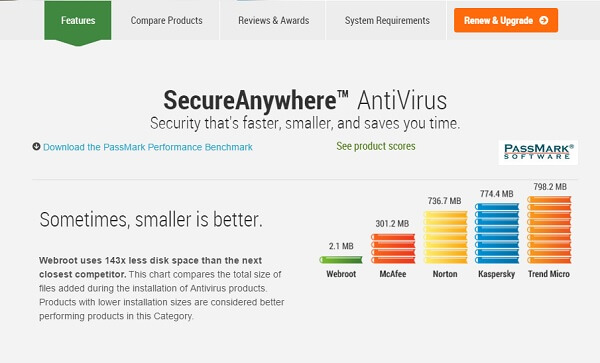This screenshot has height=363, width=600.
Task: Click the download arrow icon beside PassMark link
Action: 36,147
